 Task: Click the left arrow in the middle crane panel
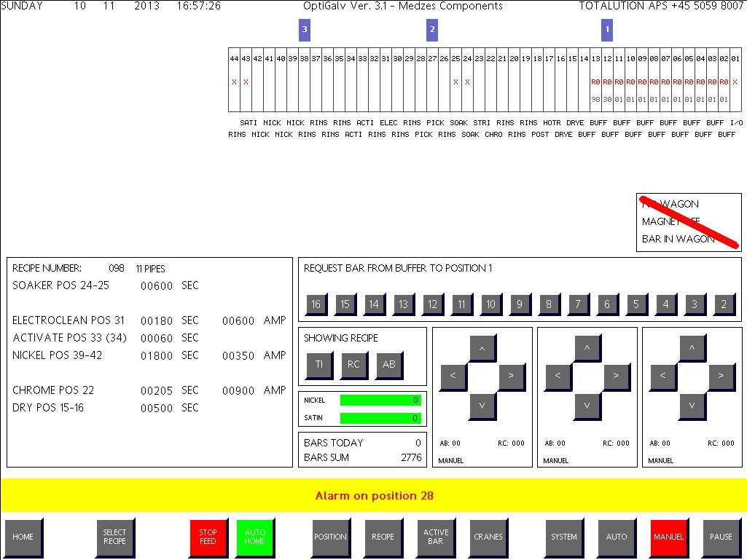click(558, 376)
